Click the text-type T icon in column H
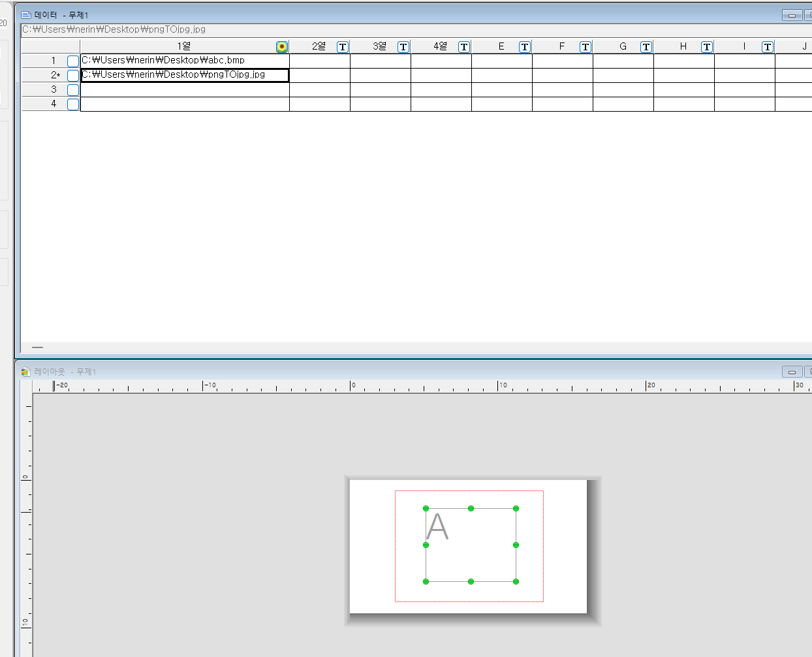Viewport: 812px width, 657px height. (x=707, y=47)
